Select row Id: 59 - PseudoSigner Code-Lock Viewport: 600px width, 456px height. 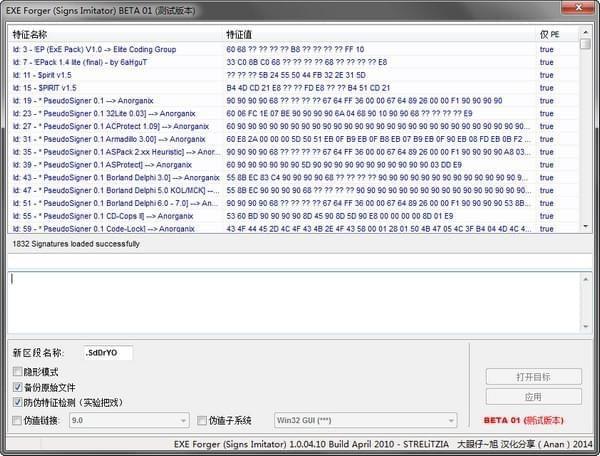tap(293, 228)
